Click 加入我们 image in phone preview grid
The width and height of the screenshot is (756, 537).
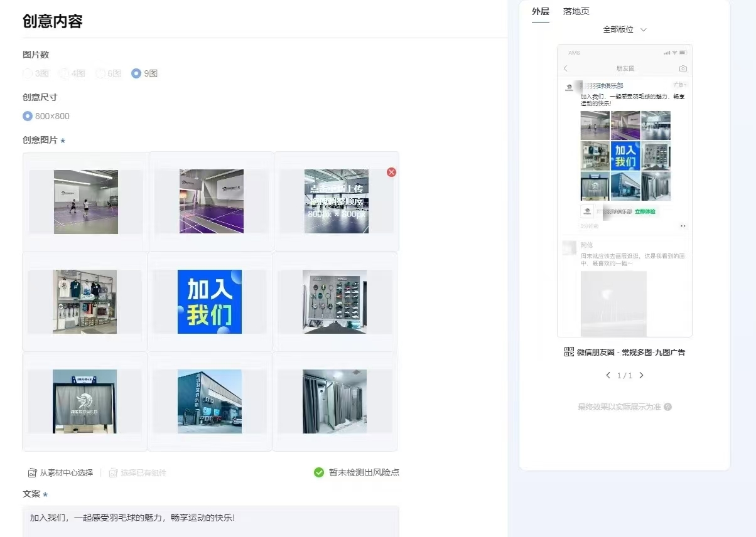(625, 156)
